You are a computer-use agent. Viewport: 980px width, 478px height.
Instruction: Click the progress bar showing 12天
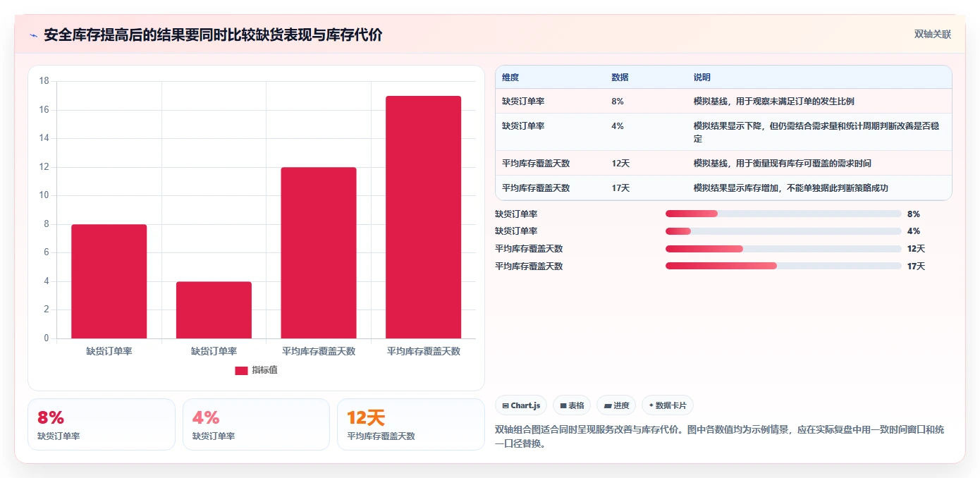pos(783,249)
